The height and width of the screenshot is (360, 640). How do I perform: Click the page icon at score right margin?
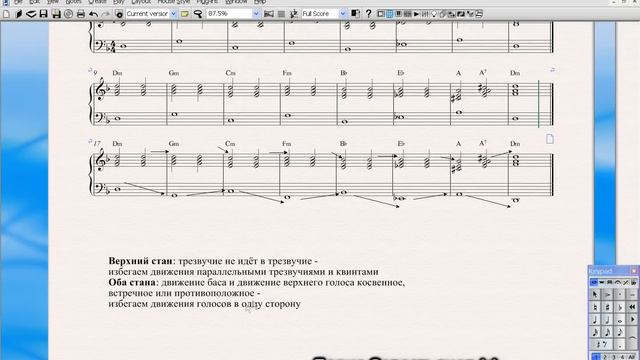point(550,139)
